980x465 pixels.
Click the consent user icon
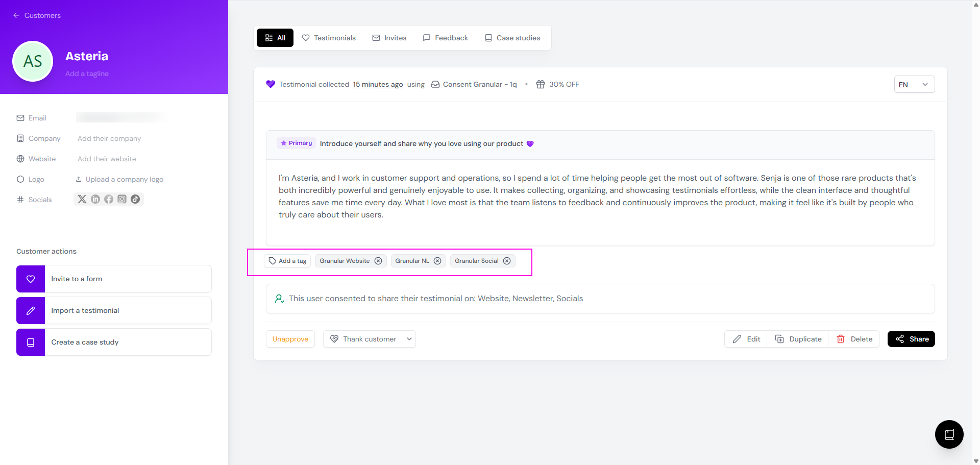tap(279, 299)
